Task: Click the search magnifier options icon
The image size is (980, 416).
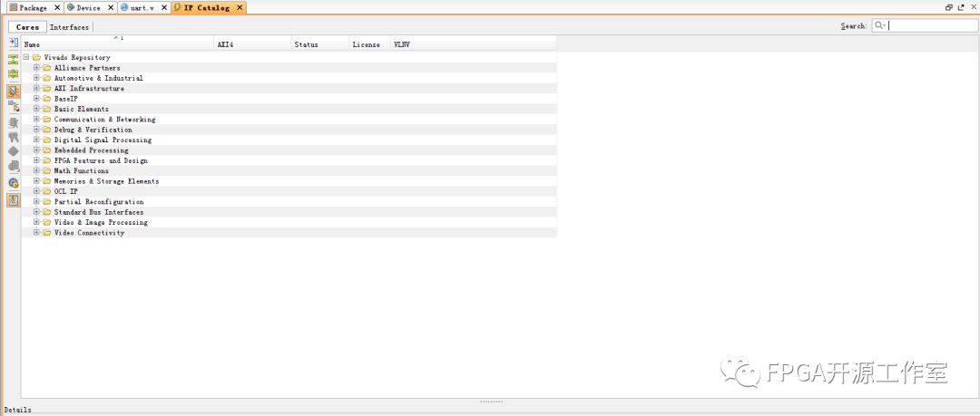Action: tap(879, 26)
